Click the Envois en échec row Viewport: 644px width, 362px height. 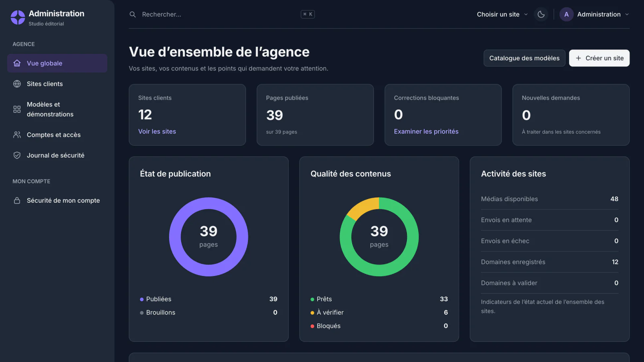(549, 241)
